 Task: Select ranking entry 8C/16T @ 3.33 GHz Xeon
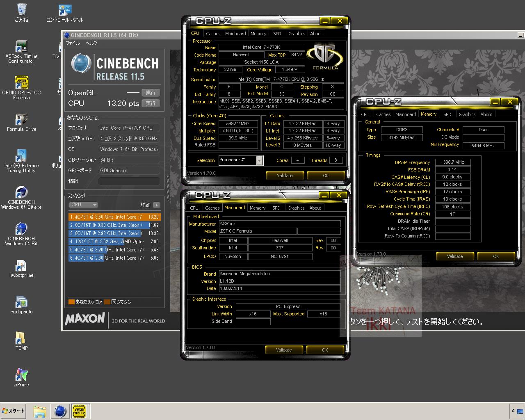pyautogui.click(x=114, y=225)
